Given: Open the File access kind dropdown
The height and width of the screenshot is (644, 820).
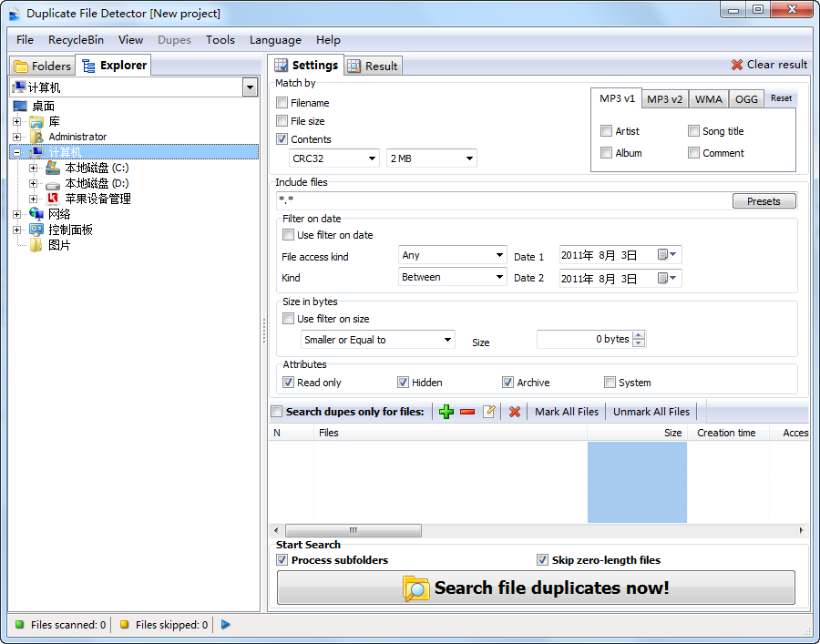Looking at the screenshot, I should tap(452, 255).
